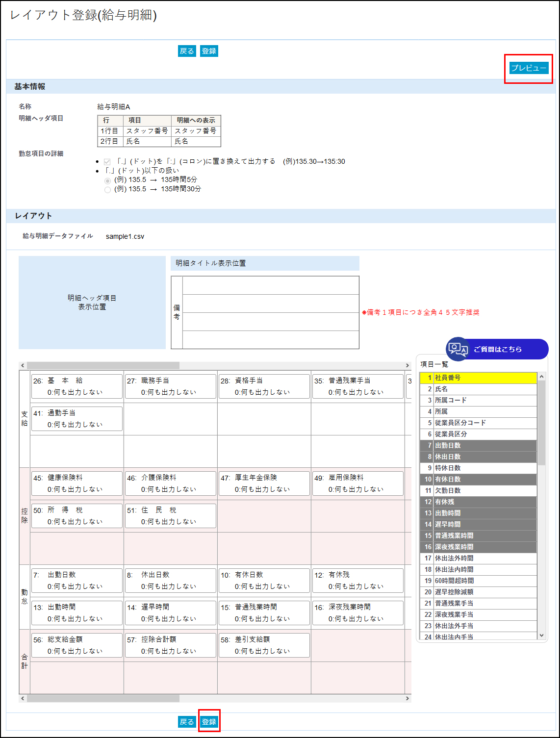Click the upper grid scrollbar left arrow

tap(23, 366)
